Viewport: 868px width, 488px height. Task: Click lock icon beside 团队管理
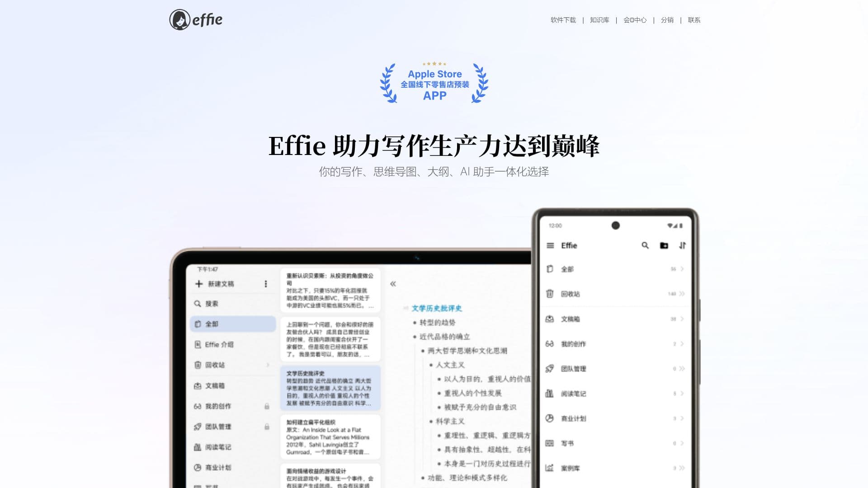point(267,427)
